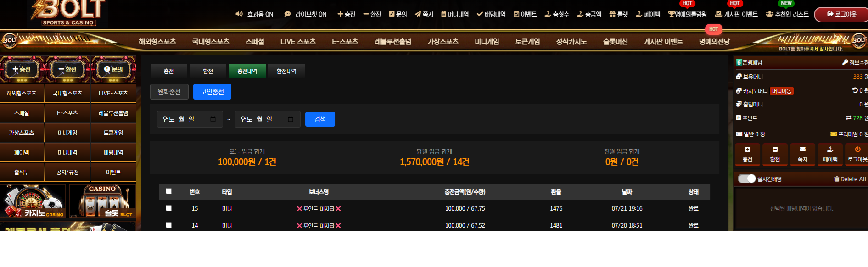Open the 카지노 CASINO banner thumbnail

(34, 201)
